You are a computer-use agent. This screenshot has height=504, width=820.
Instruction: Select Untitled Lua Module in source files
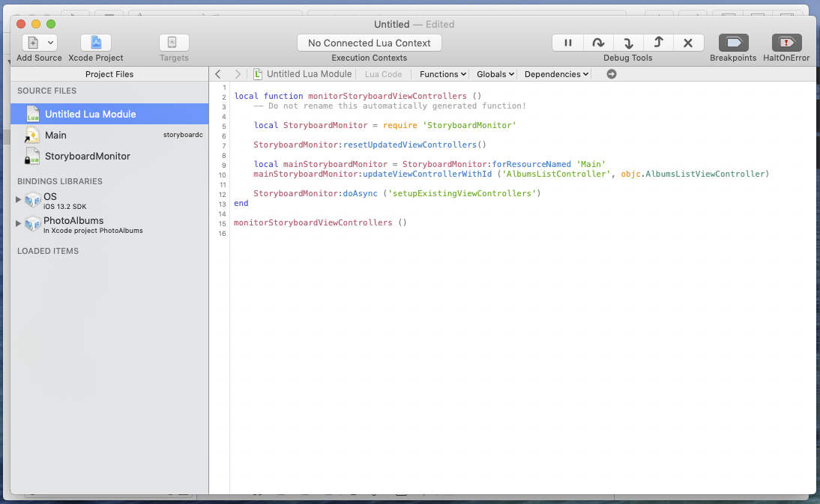[109, 114]
